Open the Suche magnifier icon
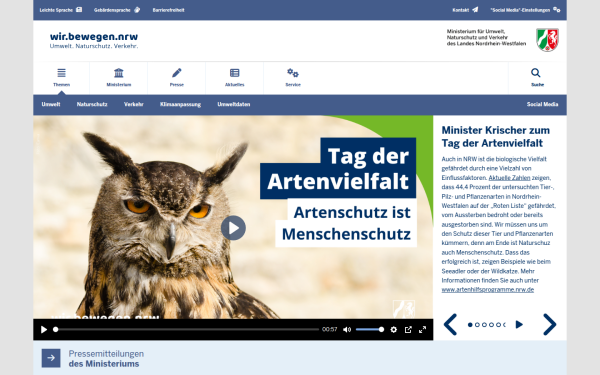 536,73
